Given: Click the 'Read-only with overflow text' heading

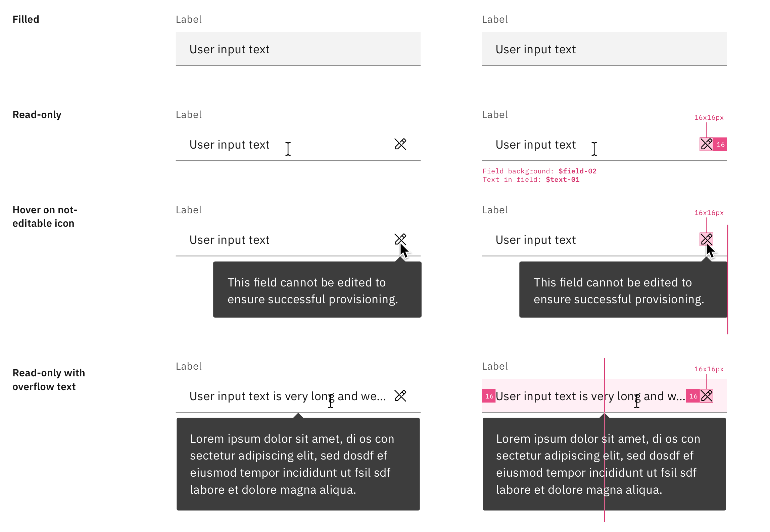Looking at the screenshot, I should coord(49,379).
